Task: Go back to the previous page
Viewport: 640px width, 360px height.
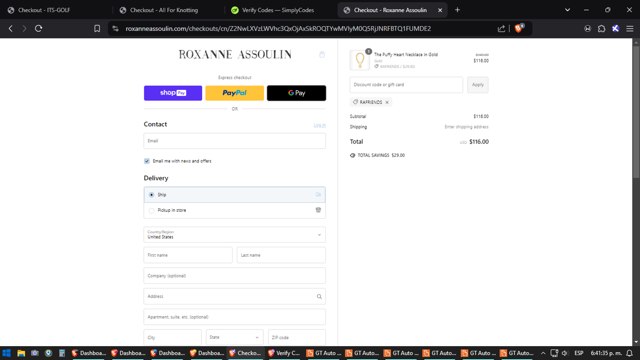Action: (x=11, y=29)
